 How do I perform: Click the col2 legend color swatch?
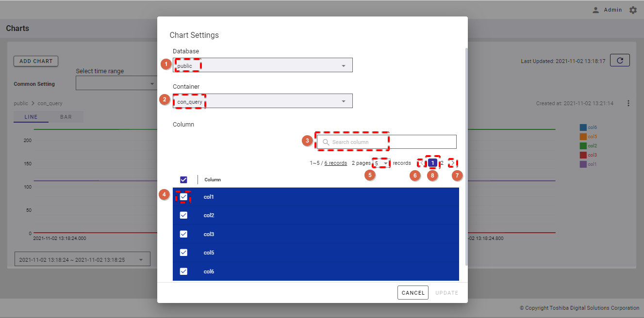pos(583,146)
